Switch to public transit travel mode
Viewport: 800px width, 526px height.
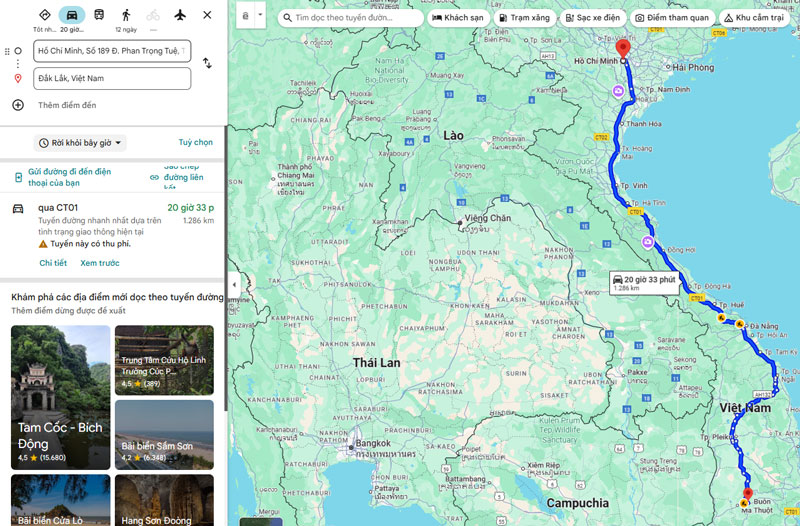point(98,15)
